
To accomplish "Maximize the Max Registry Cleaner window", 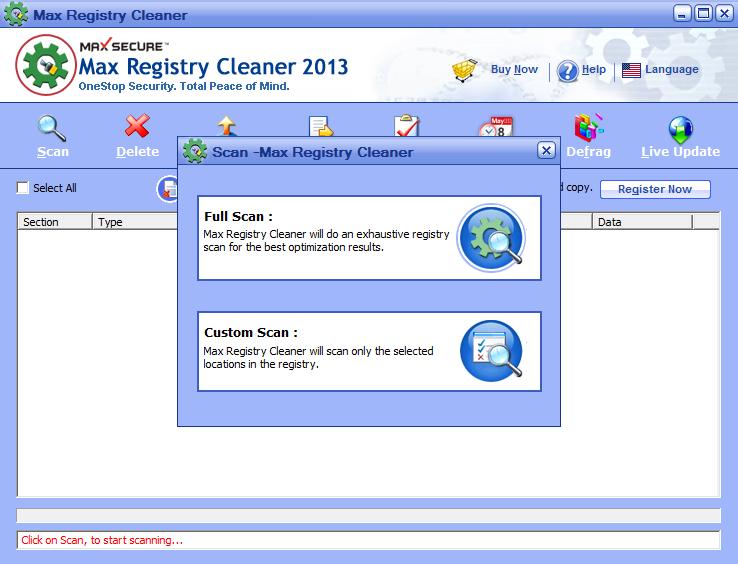I will click(703, 14).
